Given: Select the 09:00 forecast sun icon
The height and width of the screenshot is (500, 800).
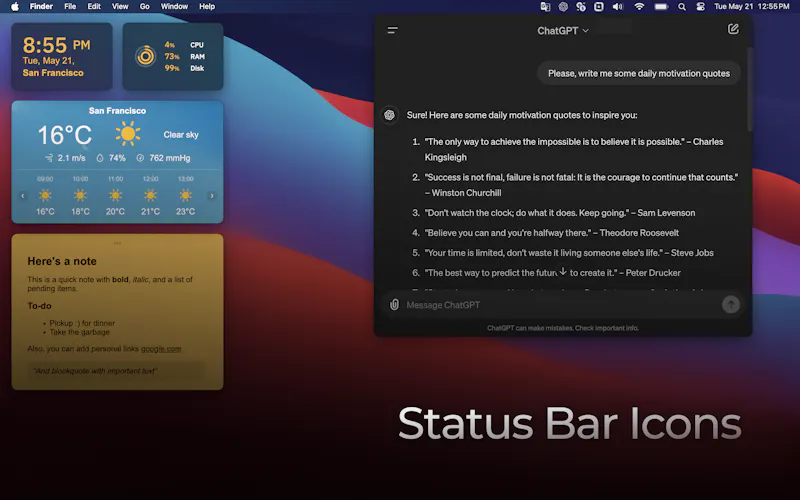Looking at the screenshot, I should point(45,195).
